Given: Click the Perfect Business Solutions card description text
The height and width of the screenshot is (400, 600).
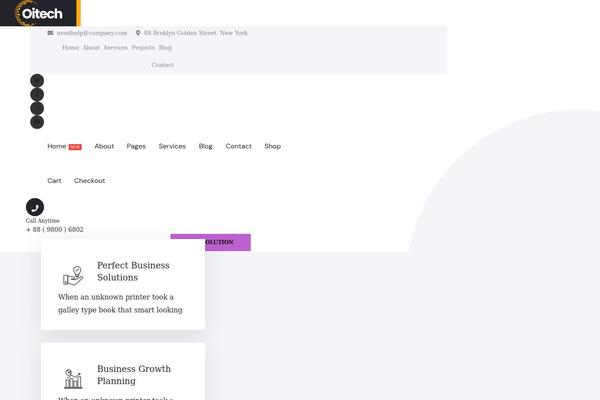Looking at the screenshot, I should click(x=120, y=304).
